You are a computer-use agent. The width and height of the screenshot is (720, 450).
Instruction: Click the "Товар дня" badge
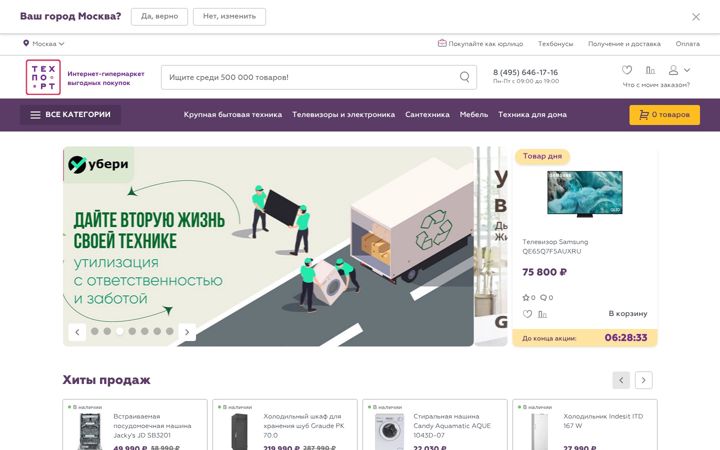[x=542, y=156]
